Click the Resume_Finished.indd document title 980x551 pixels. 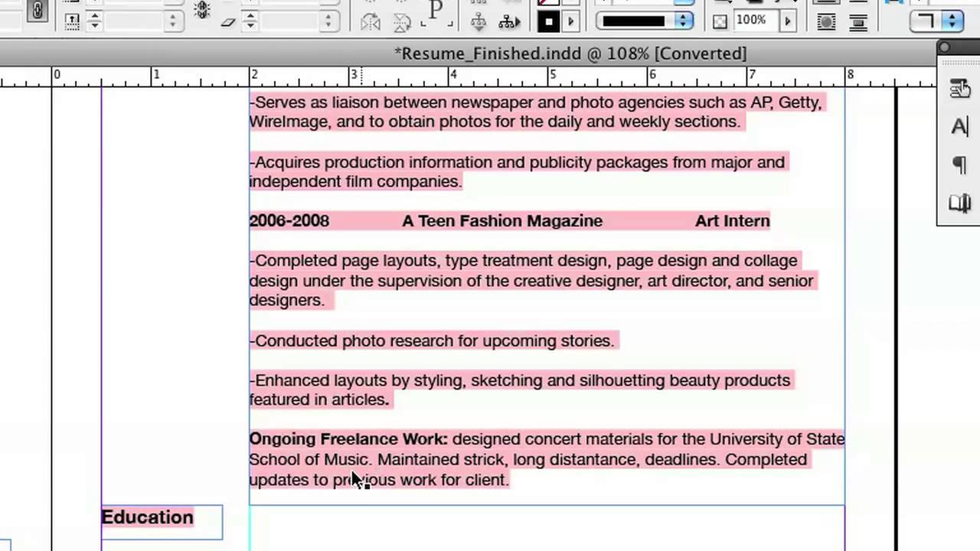(x=570, y=54)
